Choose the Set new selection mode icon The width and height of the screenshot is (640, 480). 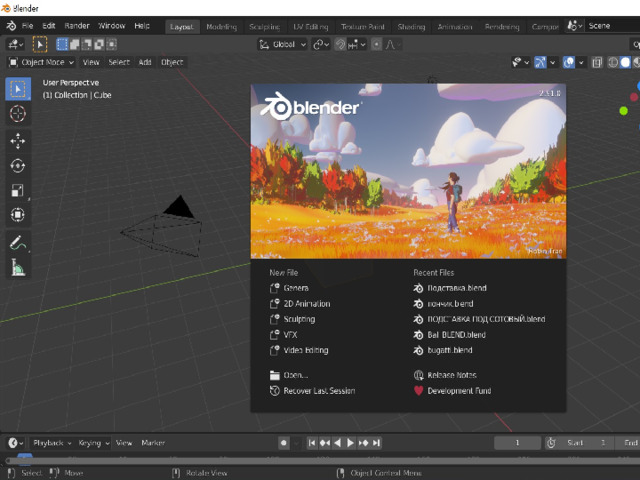coord(62,44)
